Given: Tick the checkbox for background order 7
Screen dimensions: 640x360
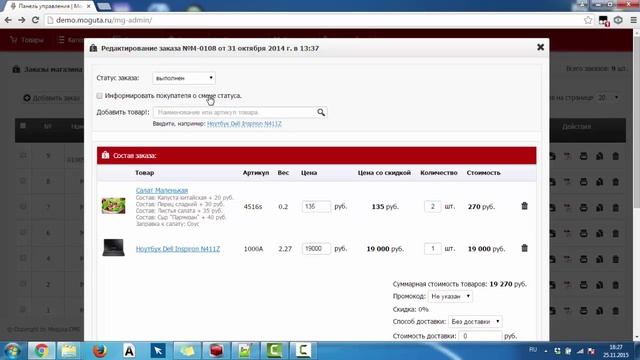Looking at the screenshot, I should [23, 207].
